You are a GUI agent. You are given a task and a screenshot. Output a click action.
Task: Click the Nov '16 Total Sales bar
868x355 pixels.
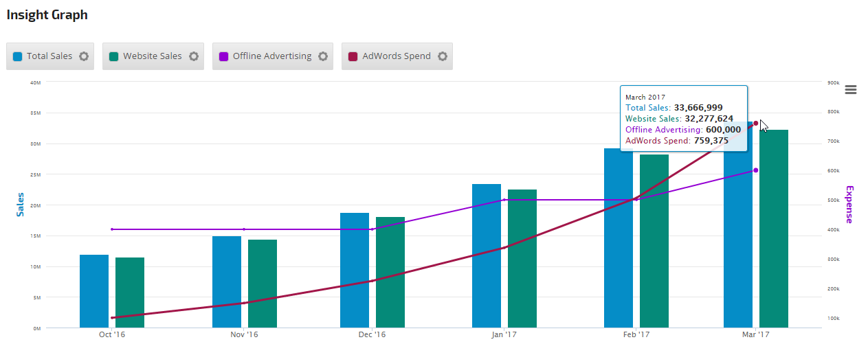click(227, 282)
